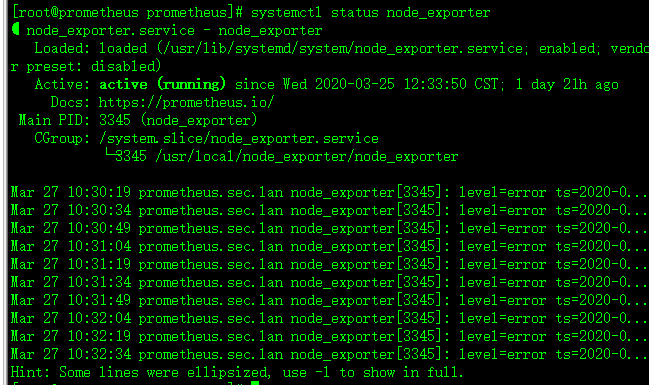
Task: Click the 10:32:34 log timestamp
Action: click(99, 354)
